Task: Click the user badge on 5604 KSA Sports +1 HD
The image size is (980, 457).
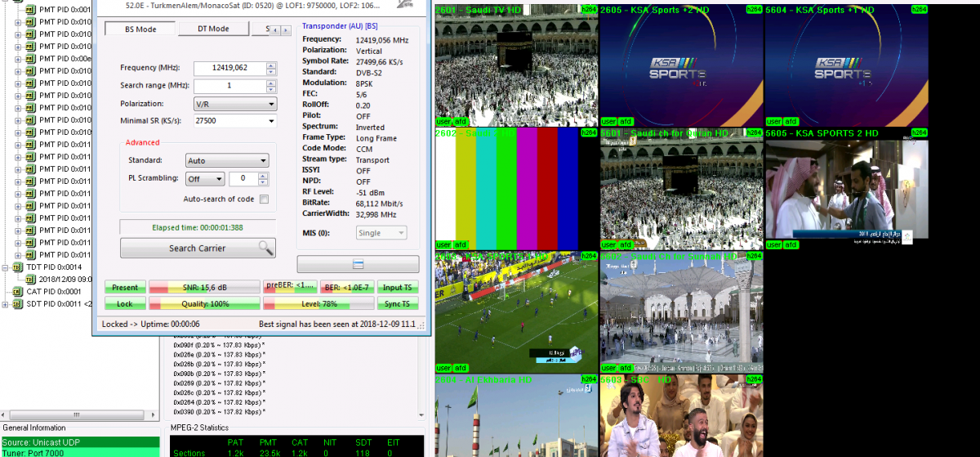Action: point(773,121)
